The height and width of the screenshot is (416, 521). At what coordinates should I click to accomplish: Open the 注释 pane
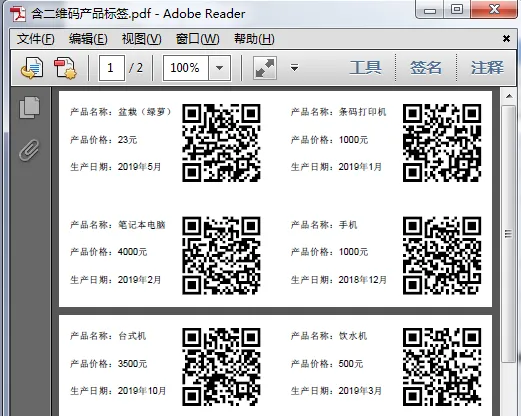coord(487,68)
